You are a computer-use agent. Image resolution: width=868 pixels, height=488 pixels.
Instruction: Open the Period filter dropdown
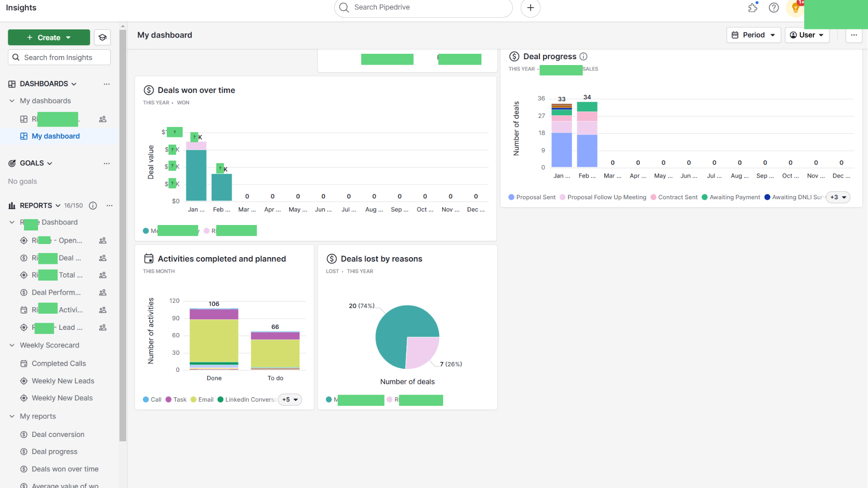point(753,35)
